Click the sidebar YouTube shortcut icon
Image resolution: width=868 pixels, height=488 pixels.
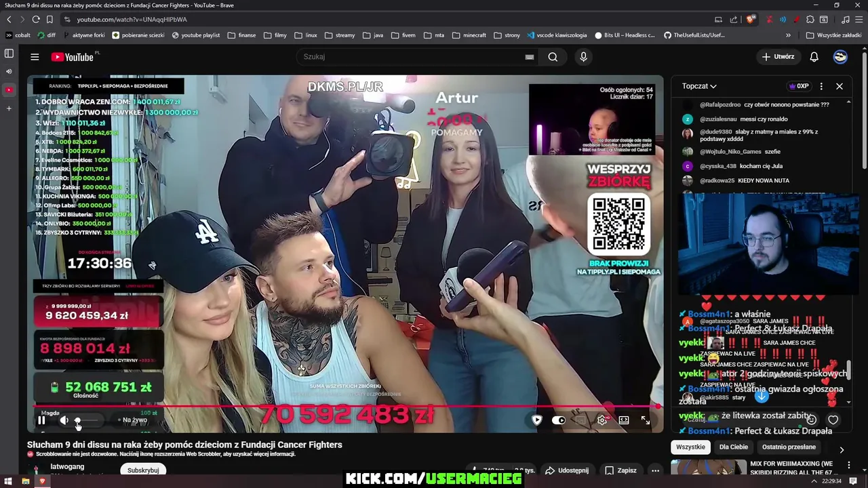9,89
